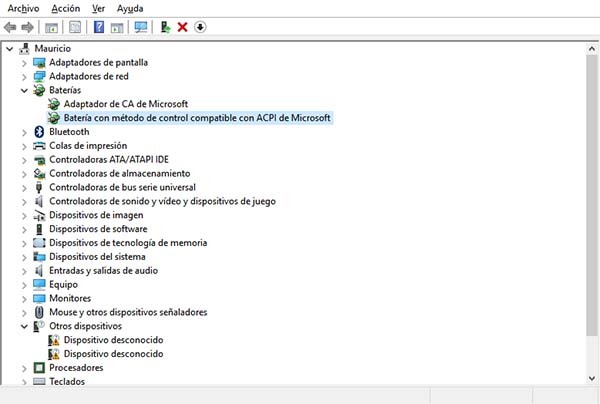Select the Equipo category label
This screenshot has height=404, width=600.
pos(64,285)
